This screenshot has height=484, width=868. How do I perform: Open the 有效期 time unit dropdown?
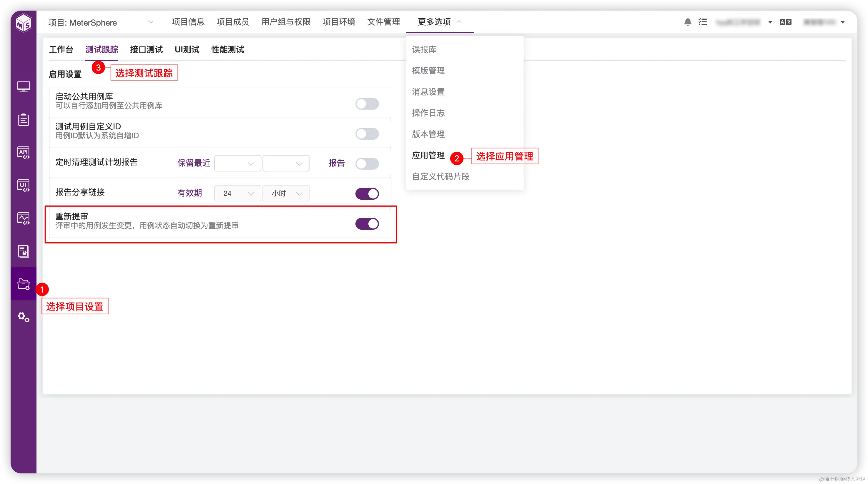click(286, 193)
